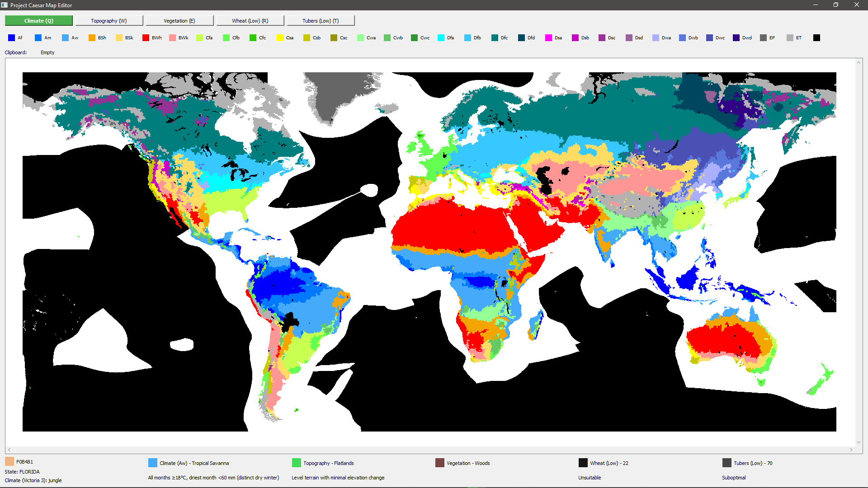Switch to the Topography (W) map mode

(109, 21)
